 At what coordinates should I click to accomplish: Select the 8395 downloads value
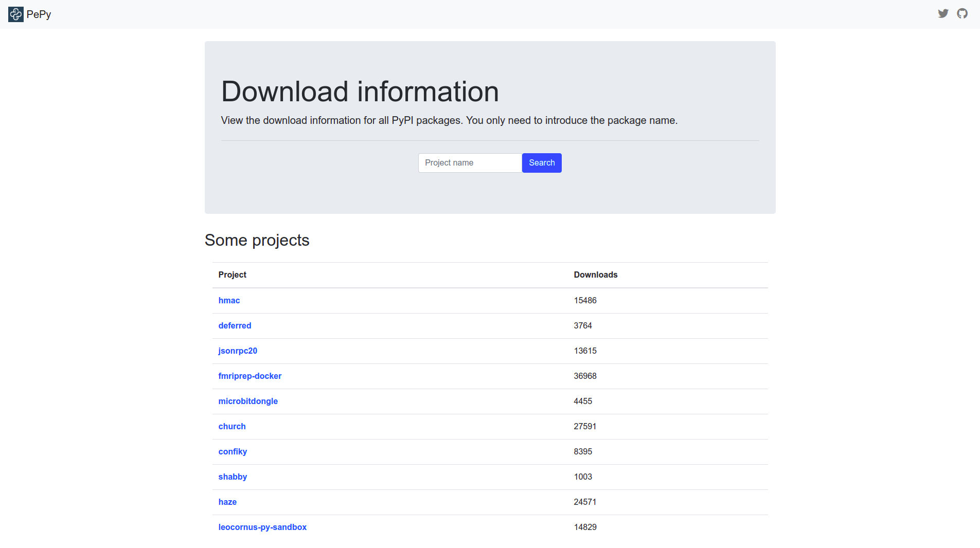[583, 452]
